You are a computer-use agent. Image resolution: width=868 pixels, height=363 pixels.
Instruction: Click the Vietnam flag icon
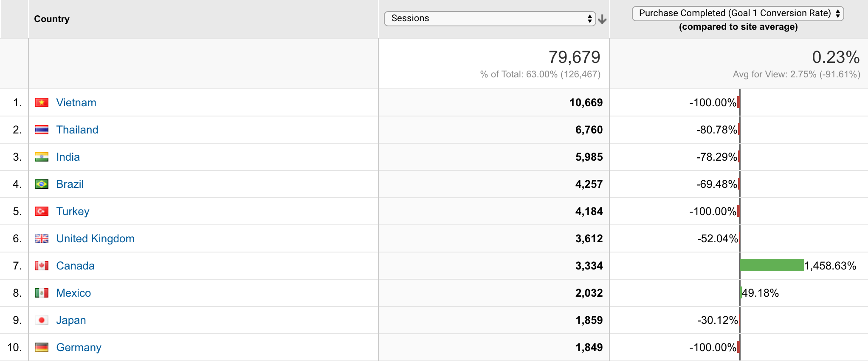point(42,102)
